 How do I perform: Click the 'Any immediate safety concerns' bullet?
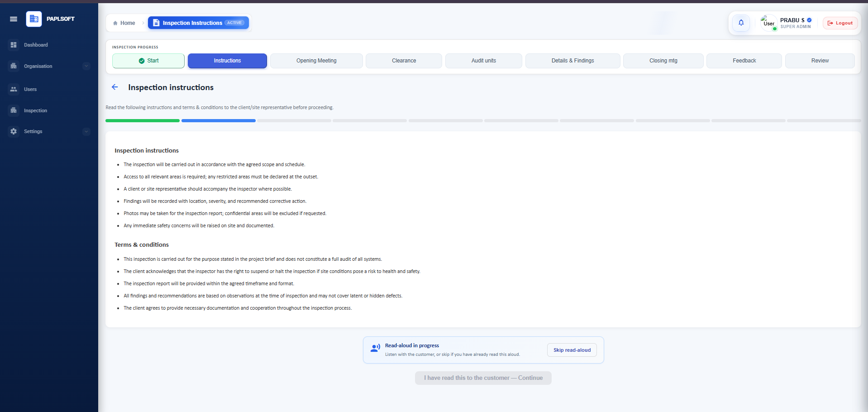[199, 225]
